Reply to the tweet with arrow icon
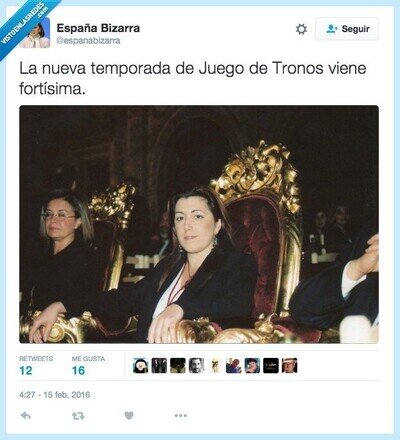 coord(26,415)
